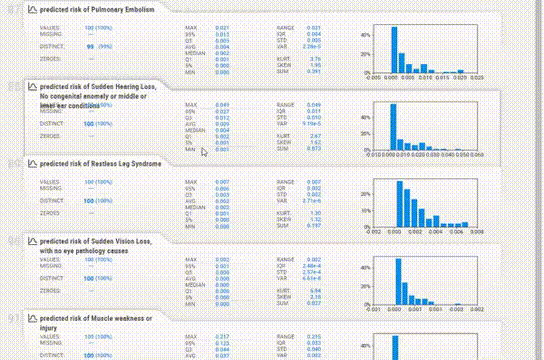This screenshot has width=544, height=360.
Task: Click the SUM value 0.027 for Sudden Vision Loss
Action: point(314,303)
